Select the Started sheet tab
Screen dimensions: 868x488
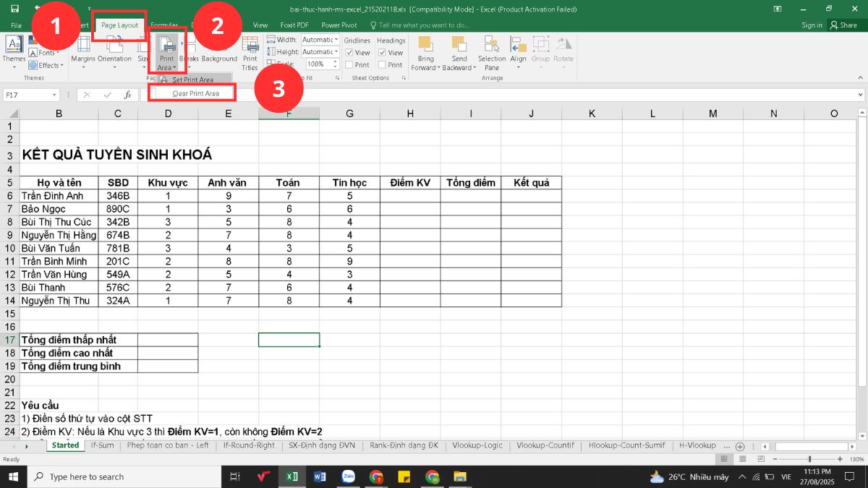pyautogui.click(x=66, y=445)
